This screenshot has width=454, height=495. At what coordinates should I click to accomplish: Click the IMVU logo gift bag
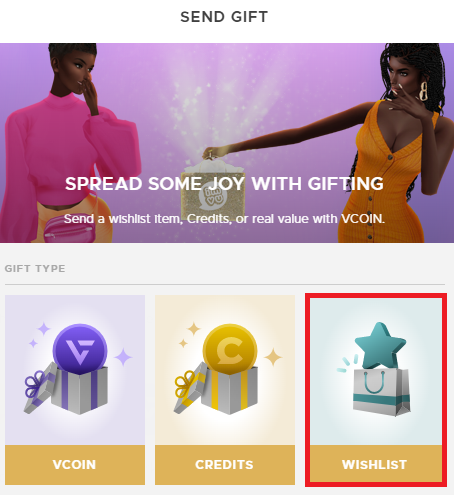(x=213, y=190)
